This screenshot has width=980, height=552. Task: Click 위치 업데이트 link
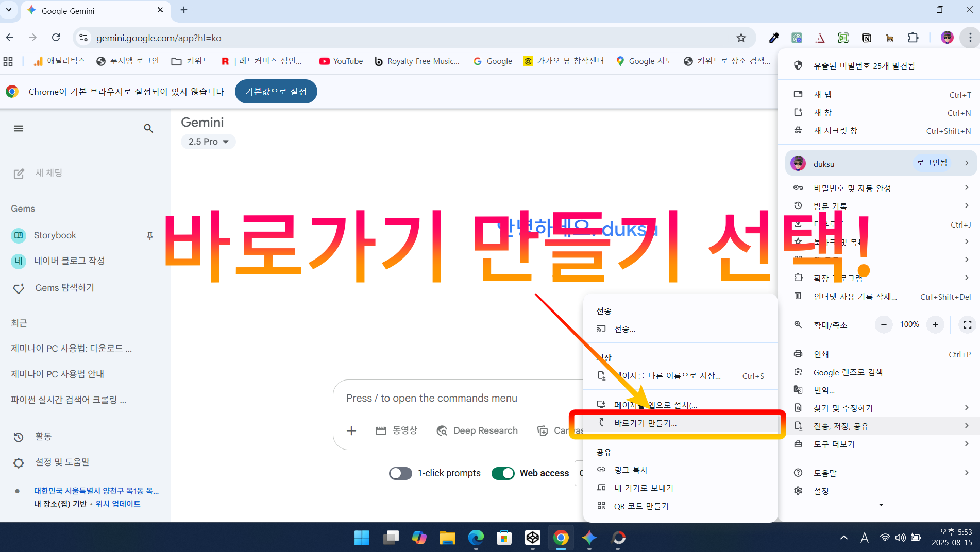click(118, 504)
